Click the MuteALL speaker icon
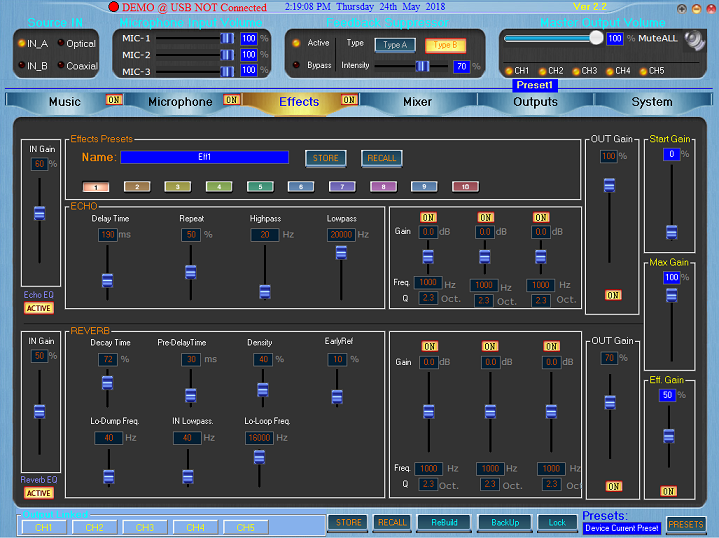This screenshot has width=719, height=538. (695, 40)
